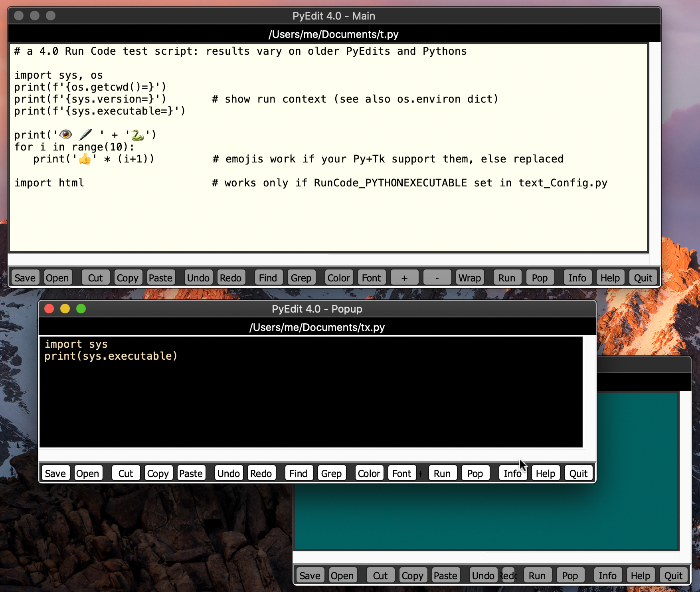The image size is (700, 592).
Task: Click Font in the Main window toolbar
Action: [x=372, y=277]
